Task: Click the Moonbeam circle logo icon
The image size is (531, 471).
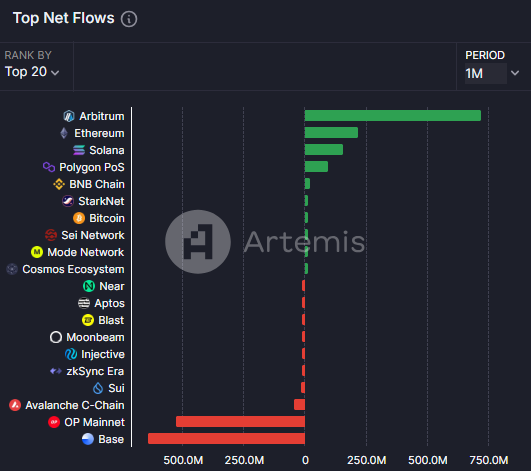Action: coord(56,337)
